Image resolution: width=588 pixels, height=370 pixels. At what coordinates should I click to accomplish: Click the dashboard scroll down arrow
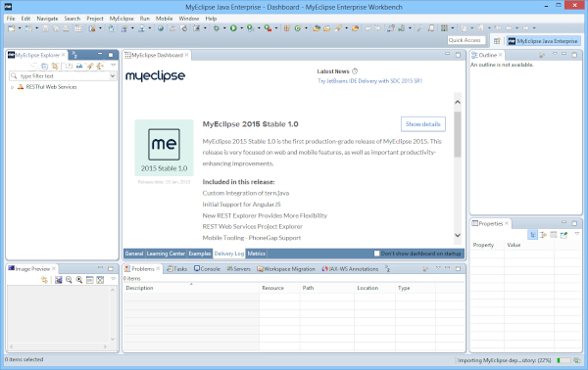click(458, 236)
